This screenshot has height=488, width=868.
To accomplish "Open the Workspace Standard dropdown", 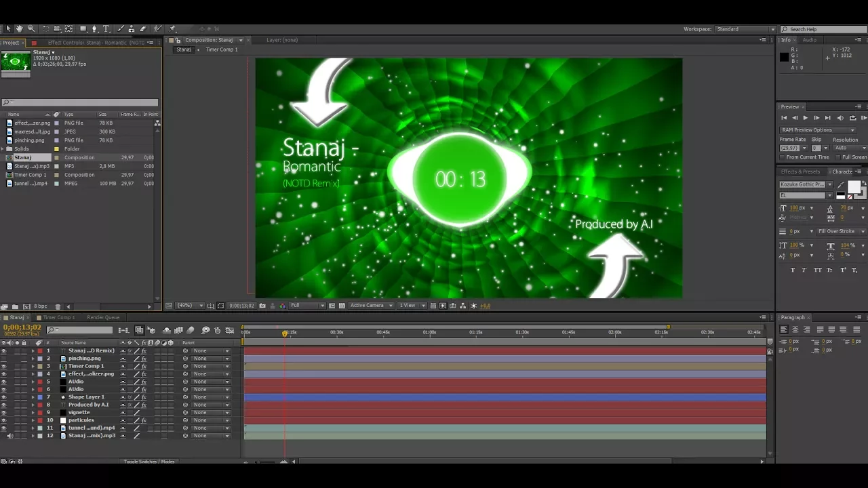I will pyautogui.click(x=745, y=30).
